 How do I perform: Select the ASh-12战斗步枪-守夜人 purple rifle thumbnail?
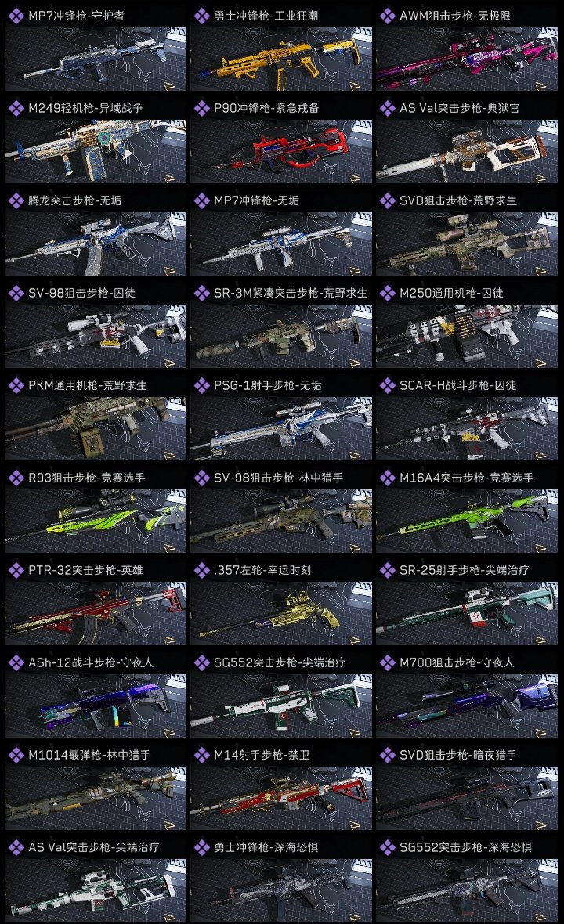coord(96,706)
